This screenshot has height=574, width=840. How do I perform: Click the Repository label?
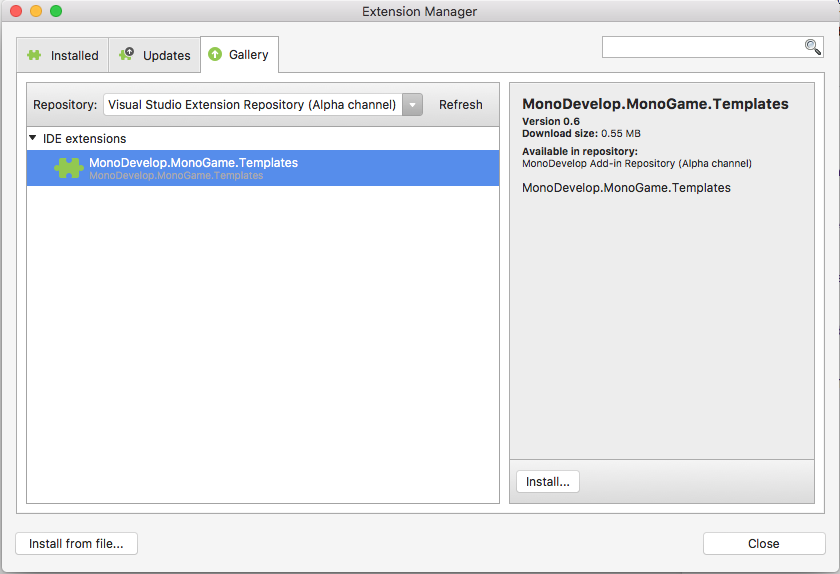point(65,105)
